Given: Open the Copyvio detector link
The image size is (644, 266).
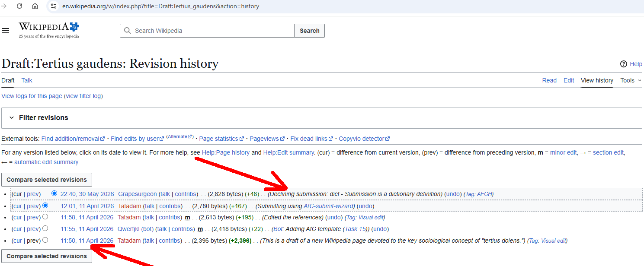Looking at the screenshot, I should click(364, 139).
